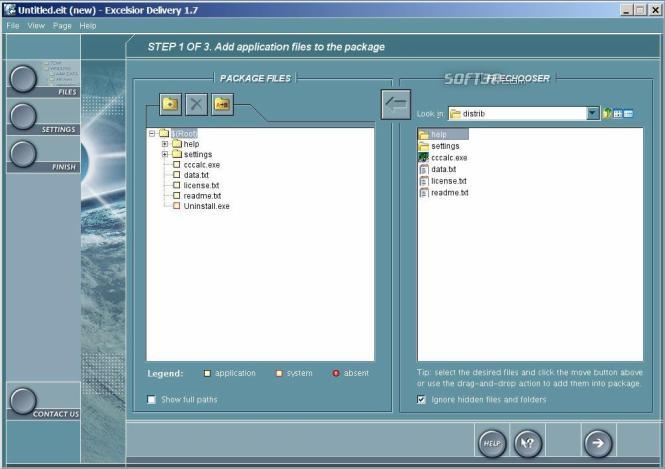Viewport: 665px width, 469px height.
Task: Click the delete (X) icon in Package Files toolbar
Action: (x=196, y=104)
